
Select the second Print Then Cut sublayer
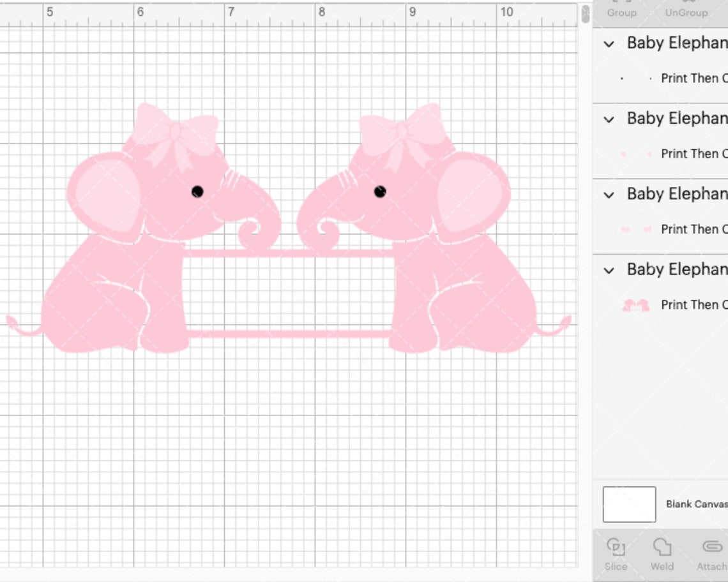click(695, 154)
